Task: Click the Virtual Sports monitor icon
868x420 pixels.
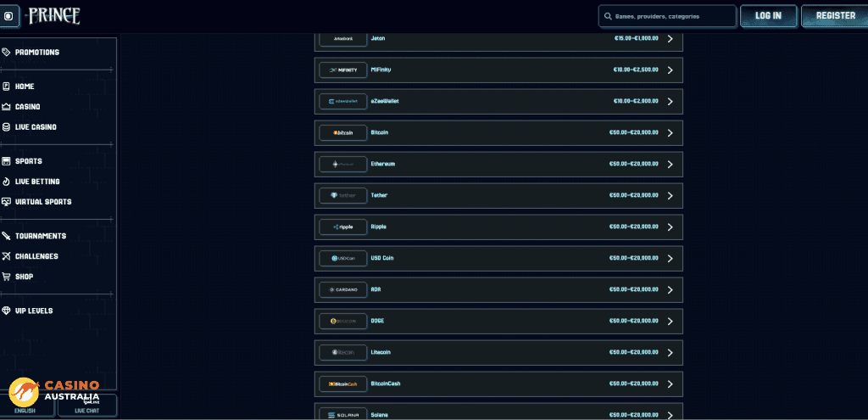Action: pyautogui.click(x=6, y=202)
